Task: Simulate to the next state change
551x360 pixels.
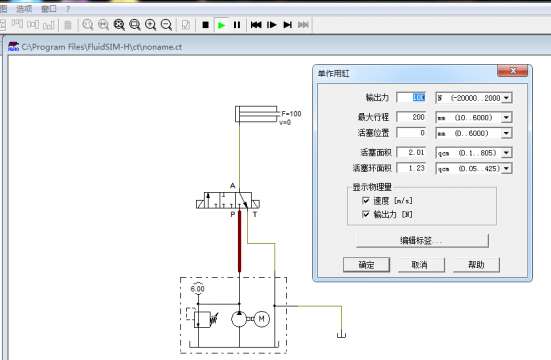Action: pos(287,25)
